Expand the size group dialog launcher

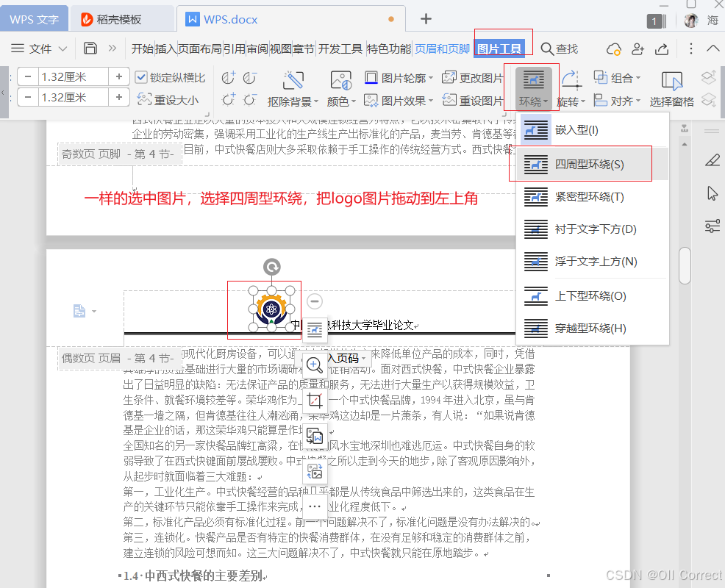[207, 114]
